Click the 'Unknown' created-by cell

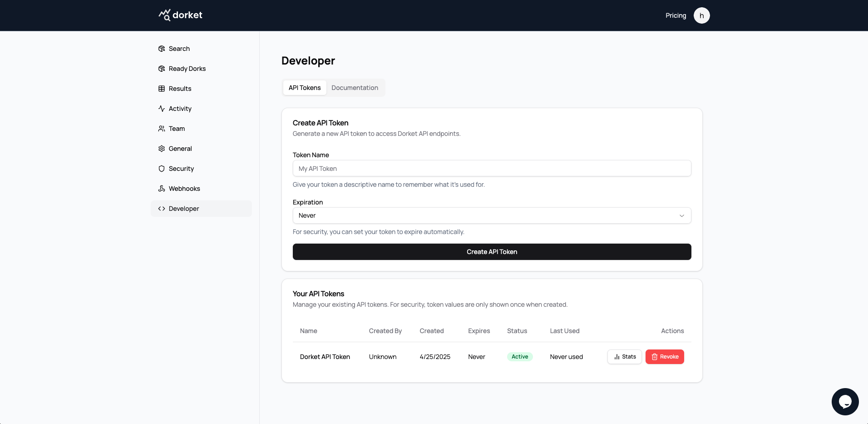[x=383, y=357]
